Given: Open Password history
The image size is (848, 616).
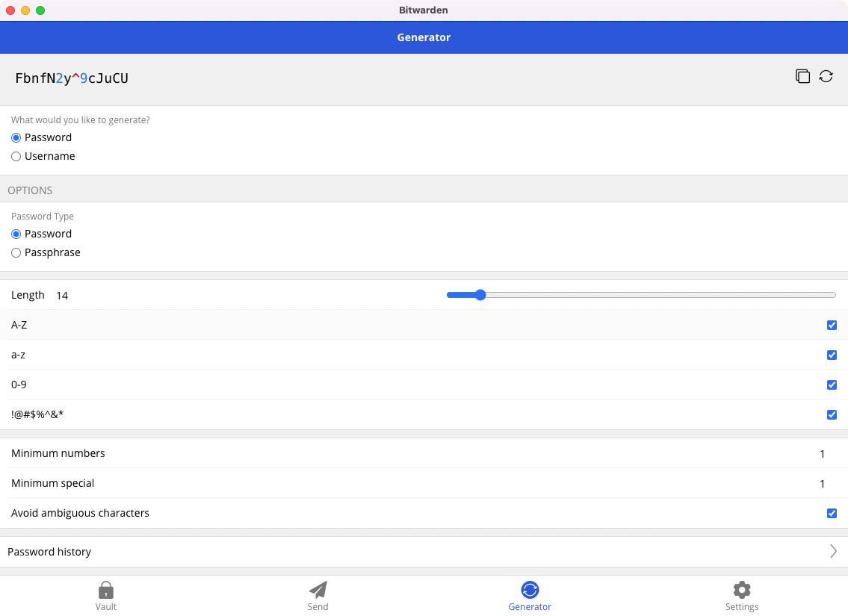Looking at the screenshot, I should (x=424, y=552).
